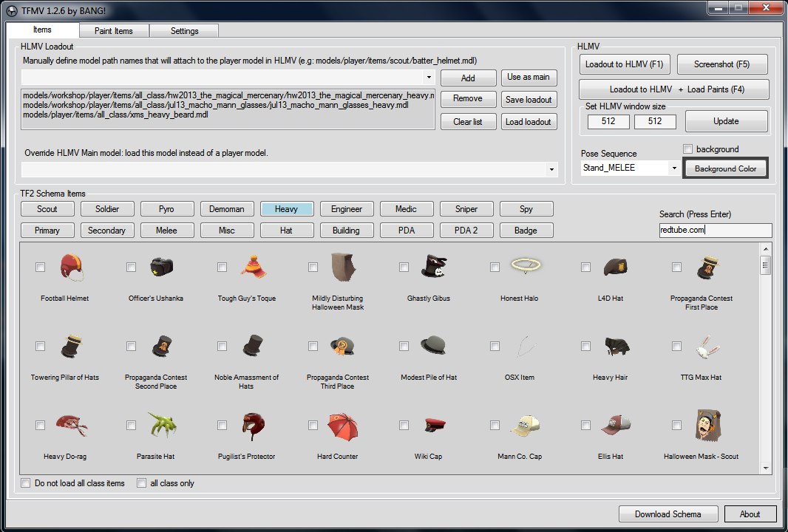Image resolution: width=788 pixels, height=532 pixels.
Task: Switch to the Paint Items tab
Action: 114,30
